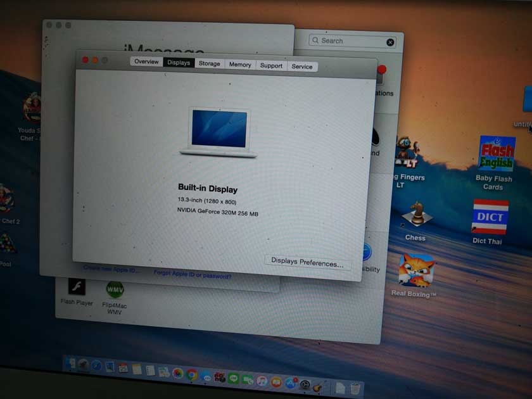Open Baby Flash Cards app

[x=495, y=163]
